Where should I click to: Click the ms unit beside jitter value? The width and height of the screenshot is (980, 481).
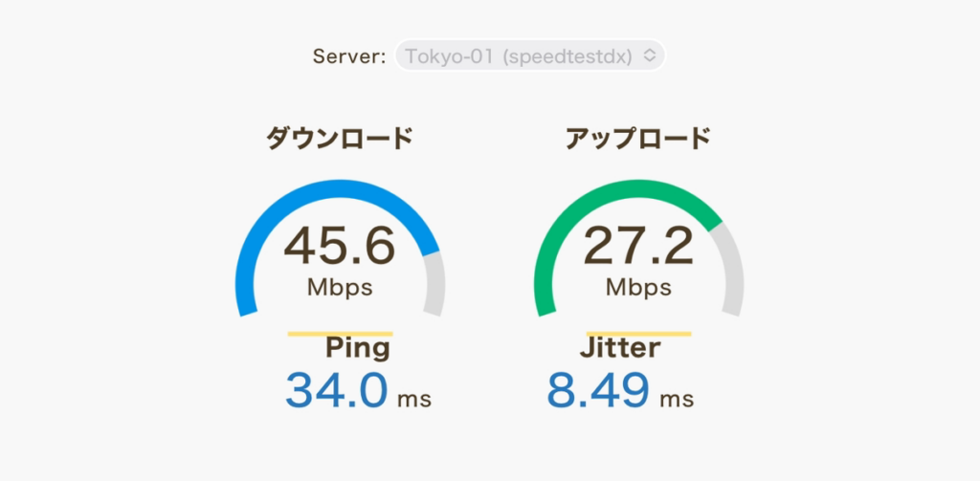tap(677, 399)
